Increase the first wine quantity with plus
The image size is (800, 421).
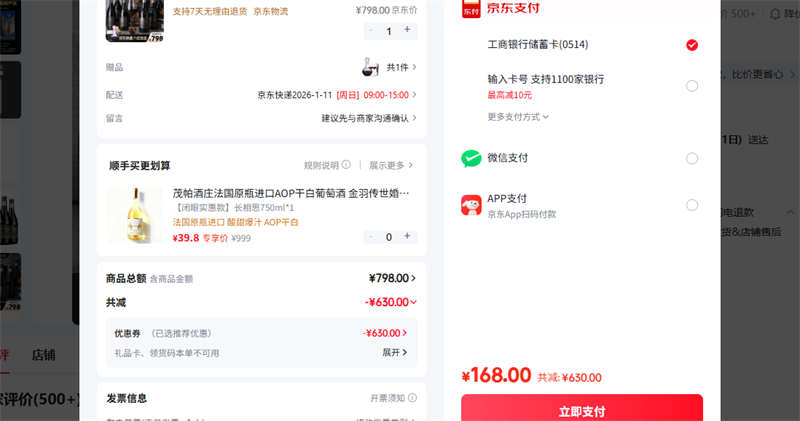click(x=407, y=30)
